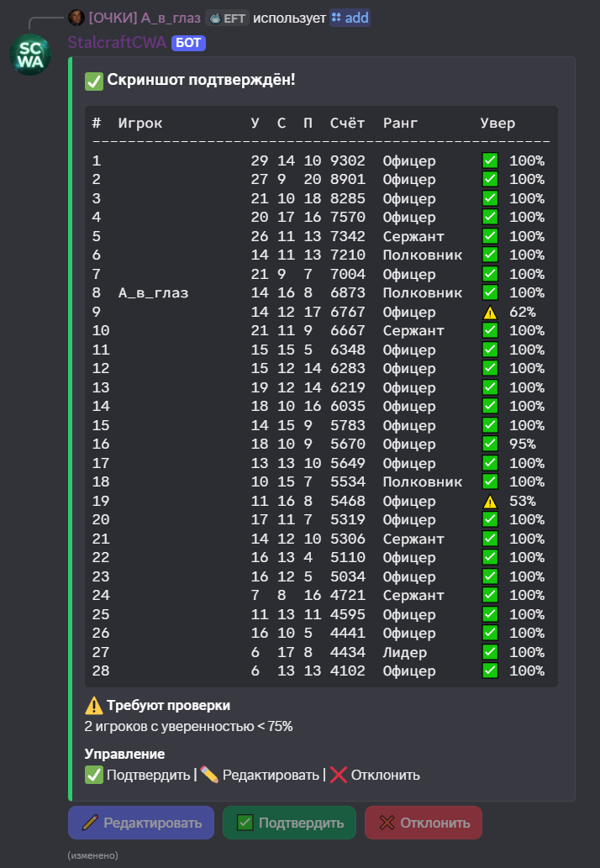Click the EFT server tag badge

pyautogui.click(x=228, y=18)
